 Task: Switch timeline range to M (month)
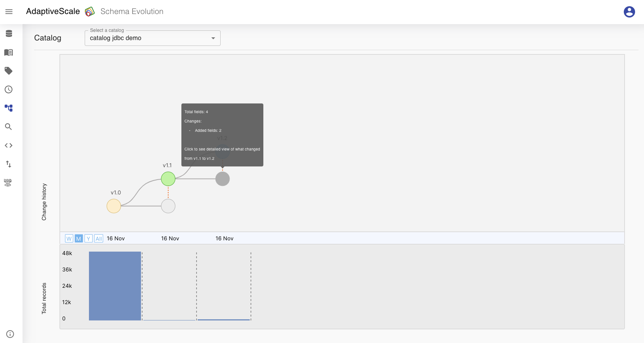79,238
